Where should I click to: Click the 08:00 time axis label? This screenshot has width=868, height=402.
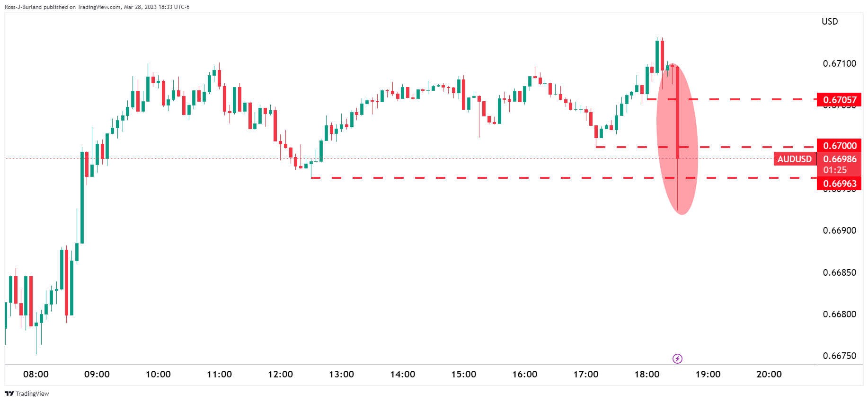36,374
